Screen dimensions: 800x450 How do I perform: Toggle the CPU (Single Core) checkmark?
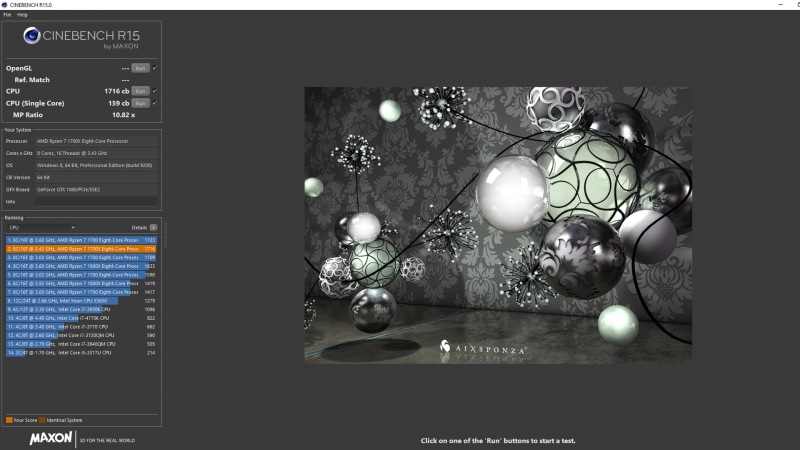click(155, 103)
